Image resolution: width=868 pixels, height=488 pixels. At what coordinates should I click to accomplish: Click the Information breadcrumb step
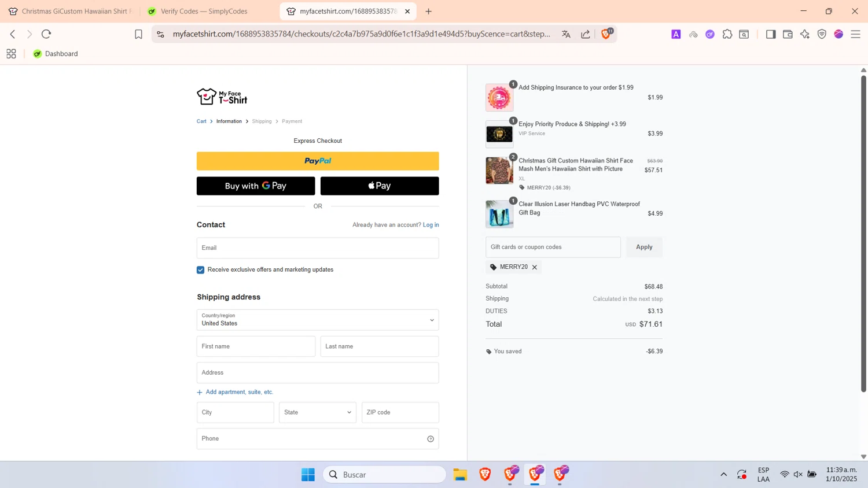(229, 121)
